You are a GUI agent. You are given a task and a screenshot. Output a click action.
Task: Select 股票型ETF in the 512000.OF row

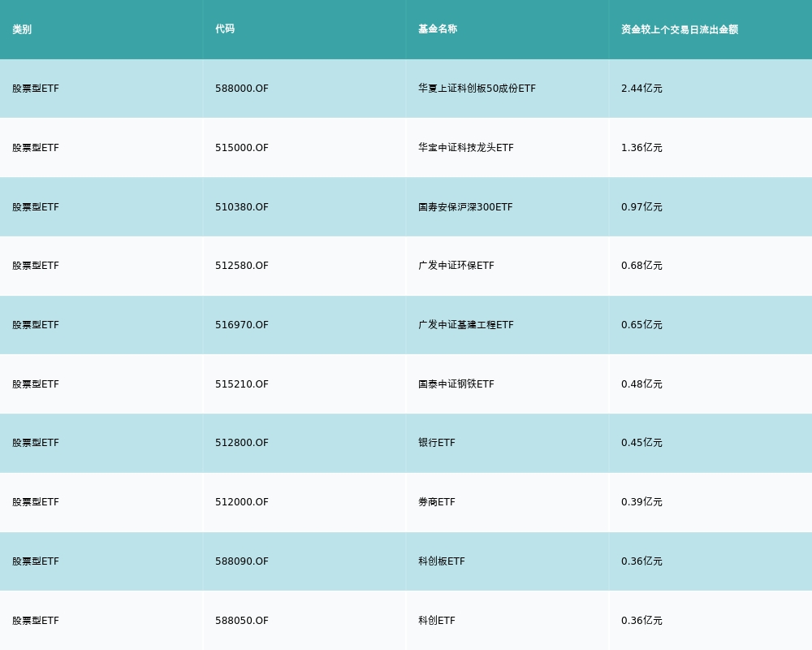(36, 502)
